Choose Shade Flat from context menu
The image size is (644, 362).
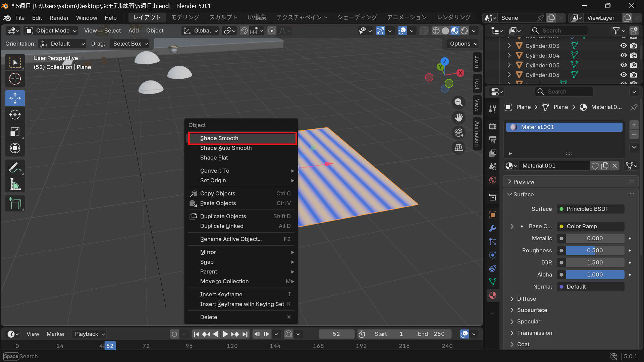(214, 158)
